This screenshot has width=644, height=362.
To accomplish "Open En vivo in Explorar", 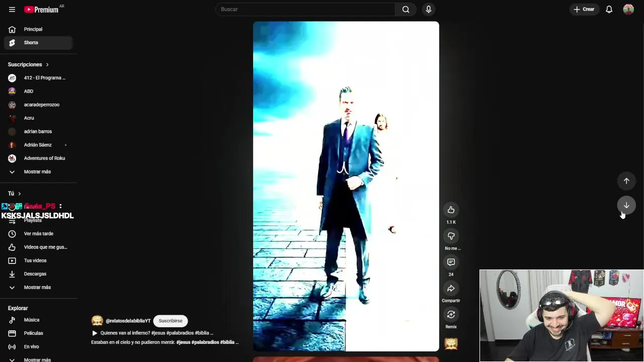I will [38, 346].
